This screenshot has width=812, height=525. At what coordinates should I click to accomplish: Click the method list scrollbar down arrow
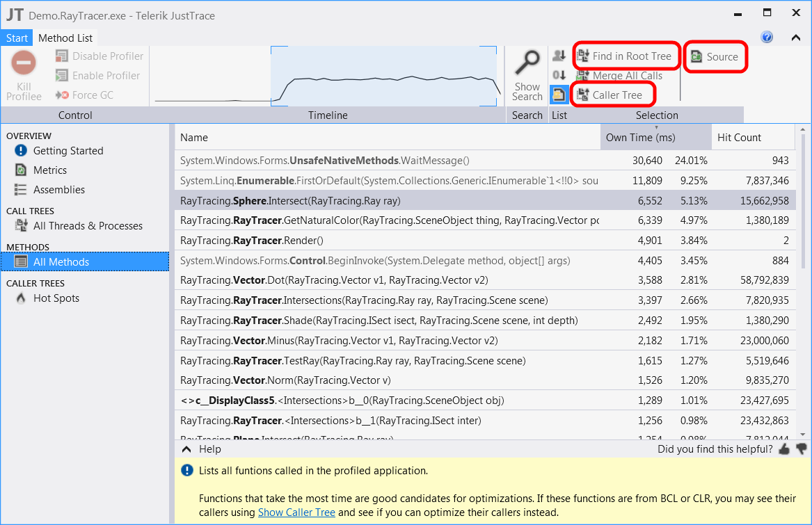coord(803,435)
